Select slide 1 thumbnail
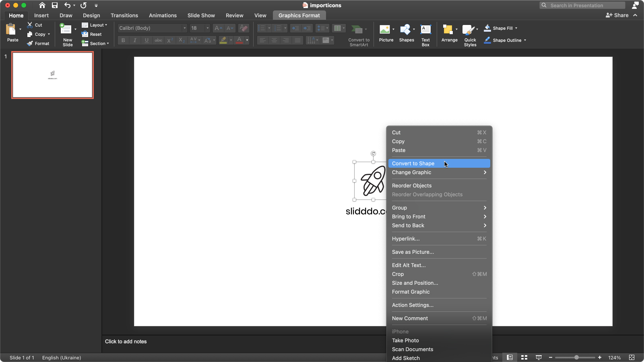Viewport: 644px width, 362px height. (53, 75)
